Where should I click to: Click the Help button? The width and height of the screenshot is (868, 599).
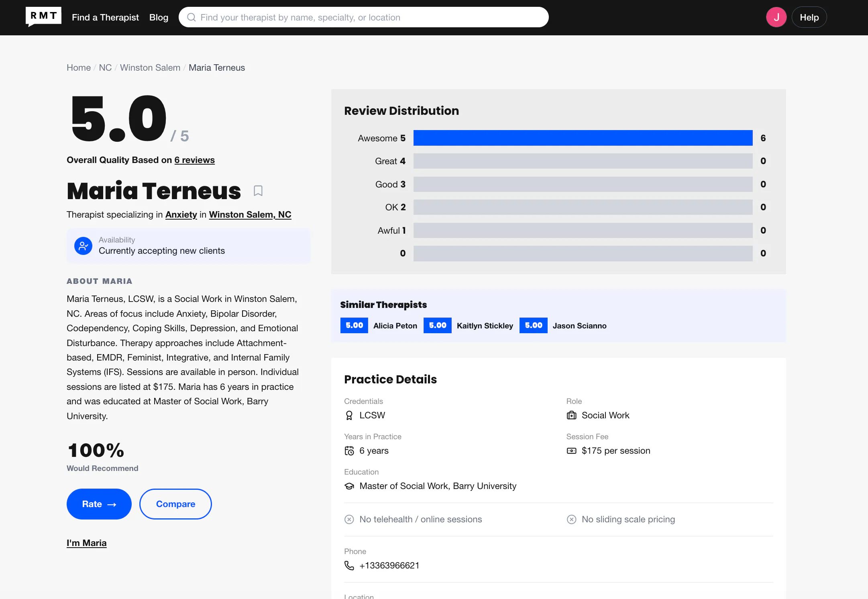click(x=809, y=17)
